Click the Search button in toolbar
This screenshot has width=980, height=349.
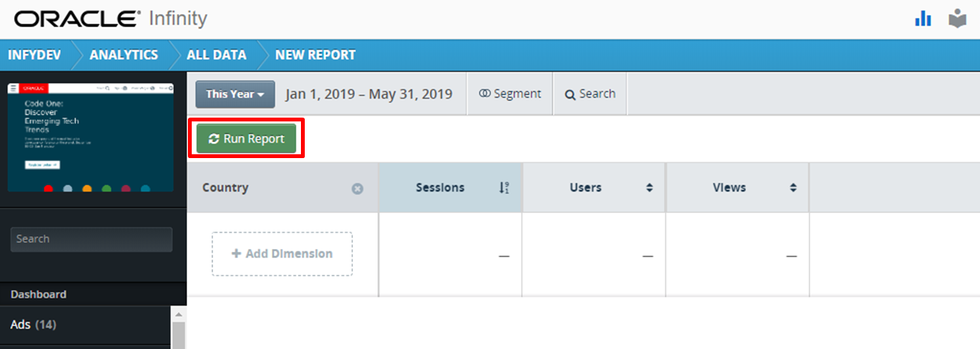(x=590, y=94)
